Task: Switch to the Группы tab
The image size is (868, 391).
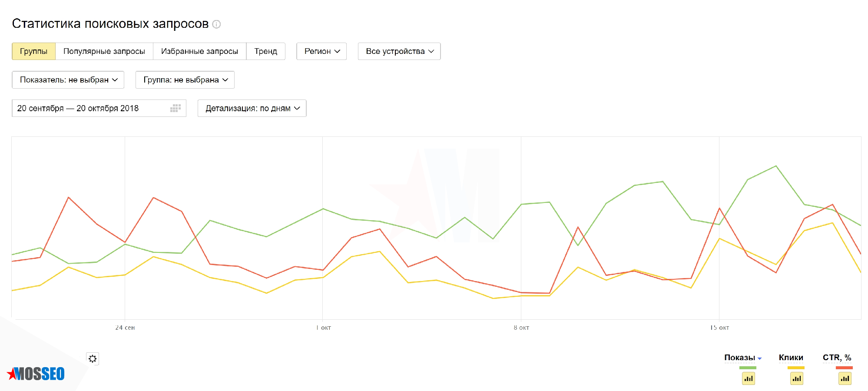Action: point(33,51)
